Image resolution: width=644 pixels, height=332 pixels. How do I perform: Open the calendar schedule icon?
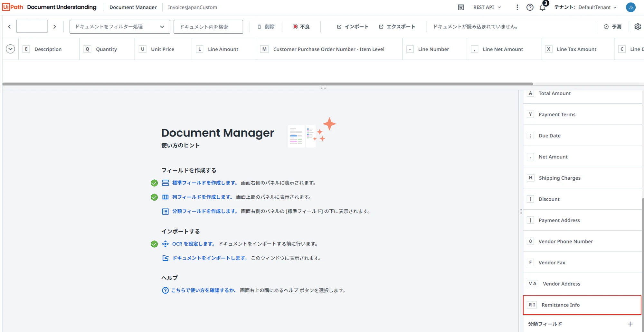461,7
